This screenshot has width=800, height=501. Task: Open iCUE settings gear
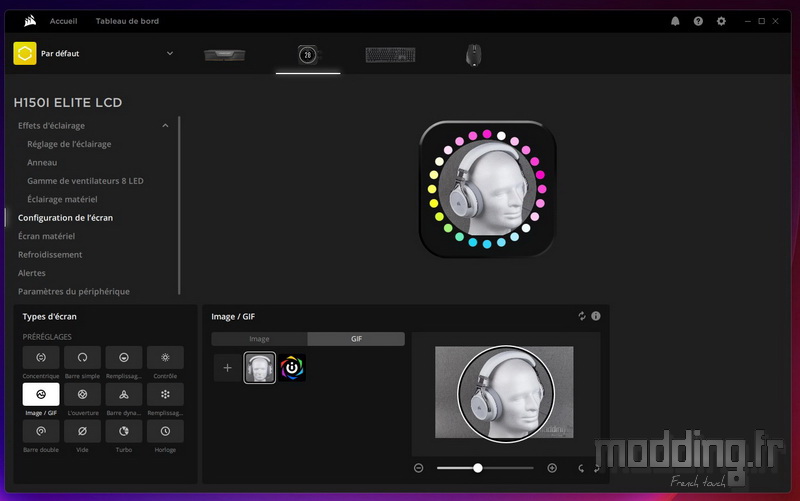click(721, 21)
